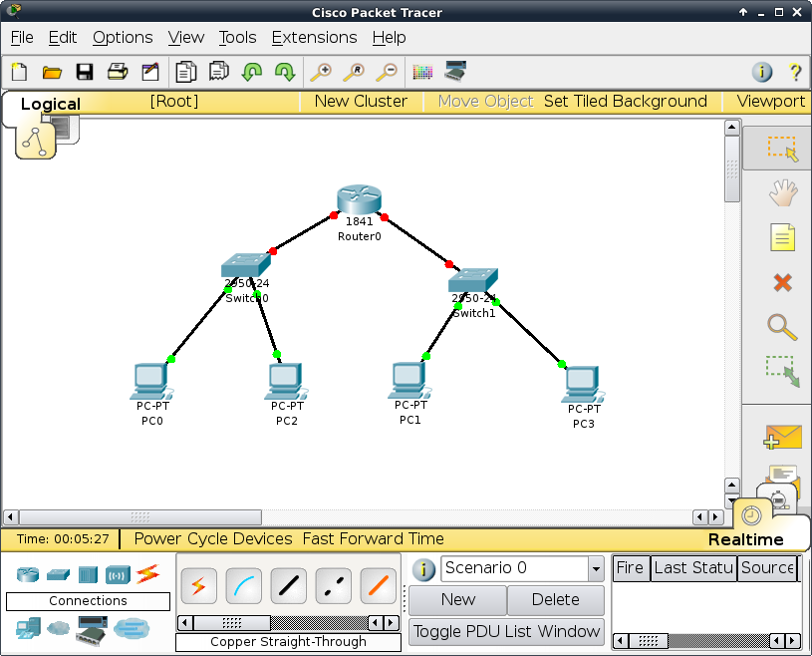Click the Undo green arrow
812x656 pixels.
coord(252,72)
